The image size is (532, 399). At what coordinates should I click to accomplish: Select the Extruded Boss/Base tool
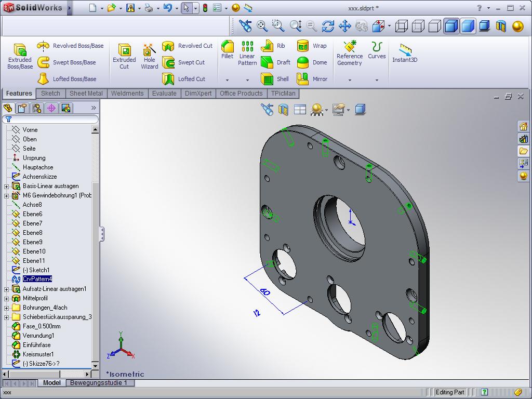pos(20,56)
